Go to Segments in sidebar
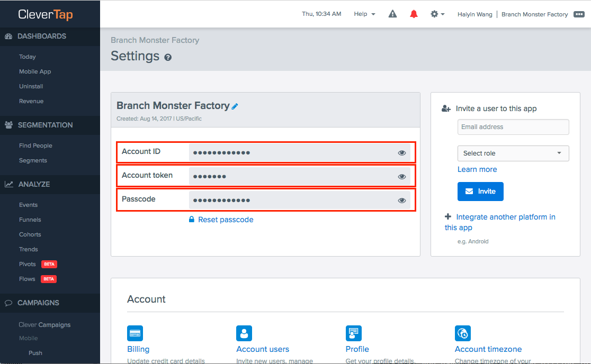The image size is (591, 364). 33,160
